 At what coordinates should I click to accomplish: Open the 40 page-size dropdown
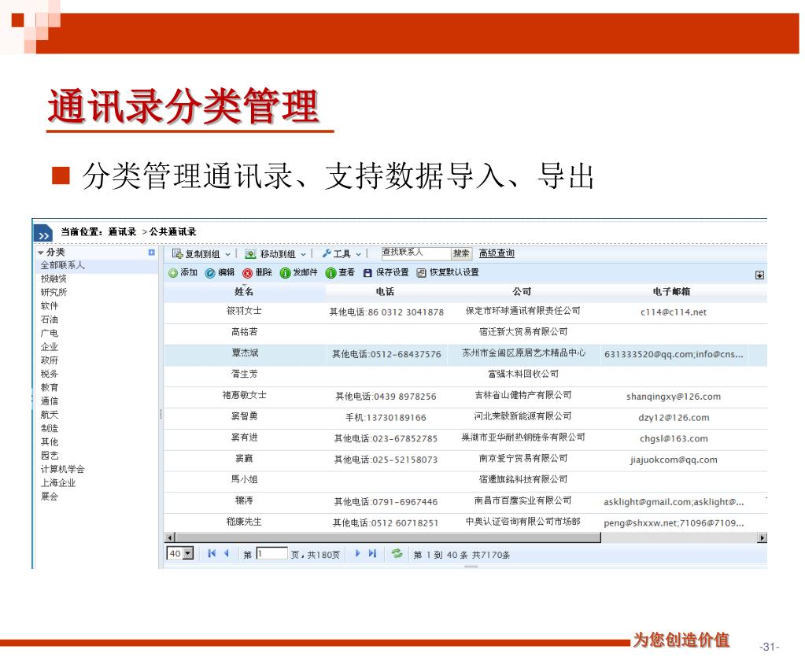click(x=188, y=553)
